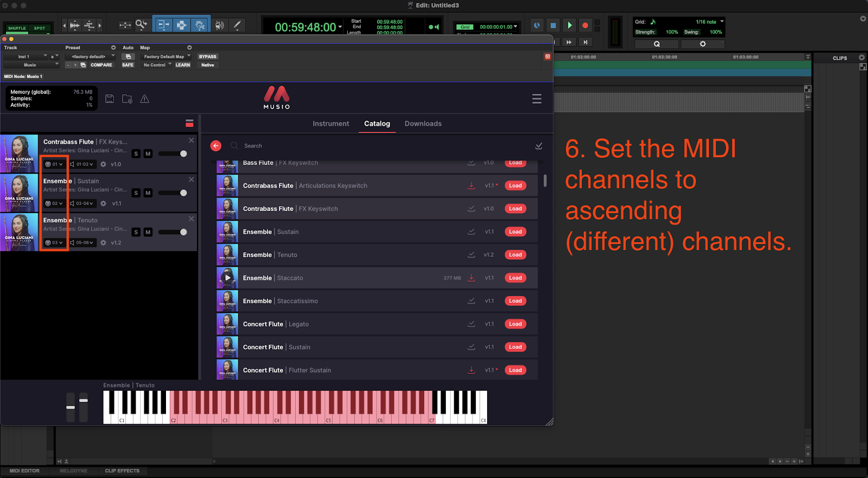Open the CLIP EFFECTS tab
Viewport: 868px width, 478px height.
tap(122, 471)
